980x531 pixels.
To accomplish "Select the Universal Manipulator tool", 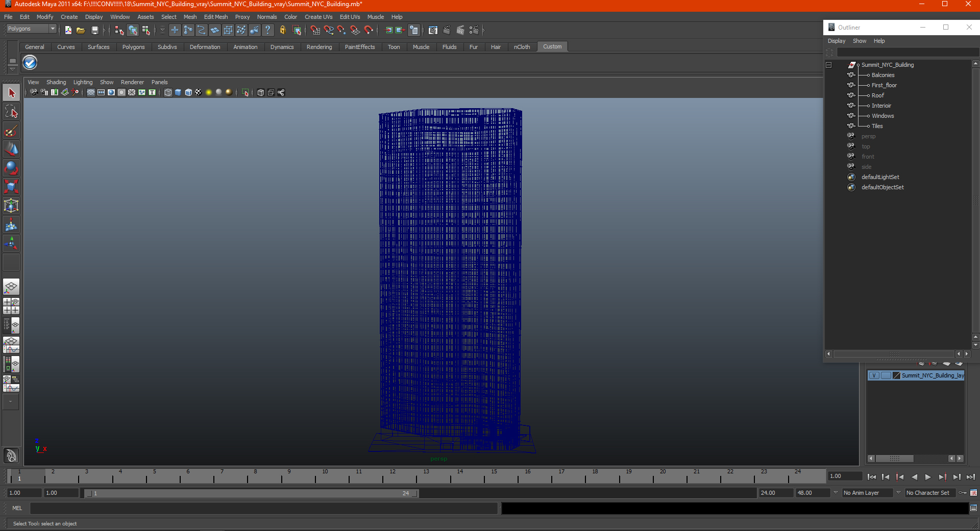I will click(11, 206).
